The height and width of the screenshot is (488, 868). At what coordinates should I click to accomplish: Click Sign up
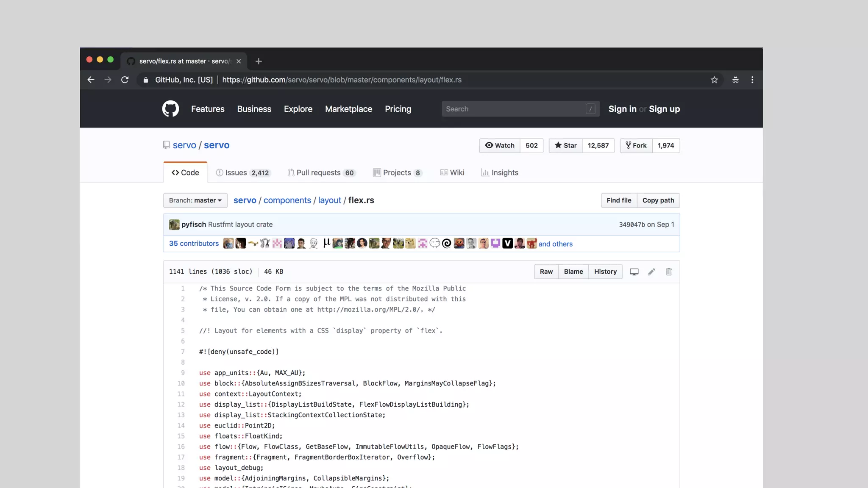coord(664,109)
